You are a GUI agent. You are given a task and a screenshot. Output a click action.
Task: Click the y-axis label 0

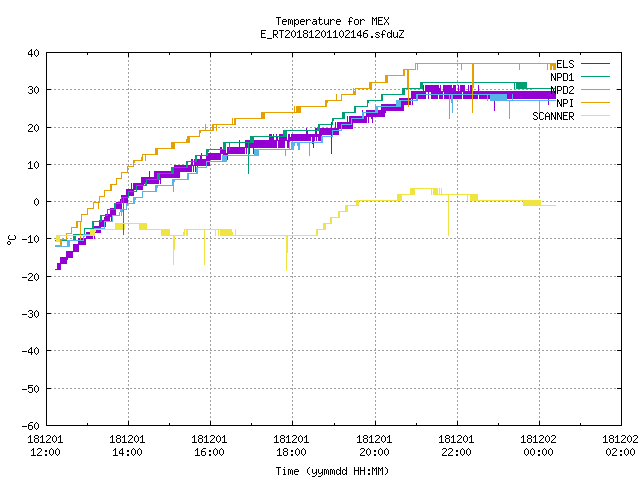37,202
